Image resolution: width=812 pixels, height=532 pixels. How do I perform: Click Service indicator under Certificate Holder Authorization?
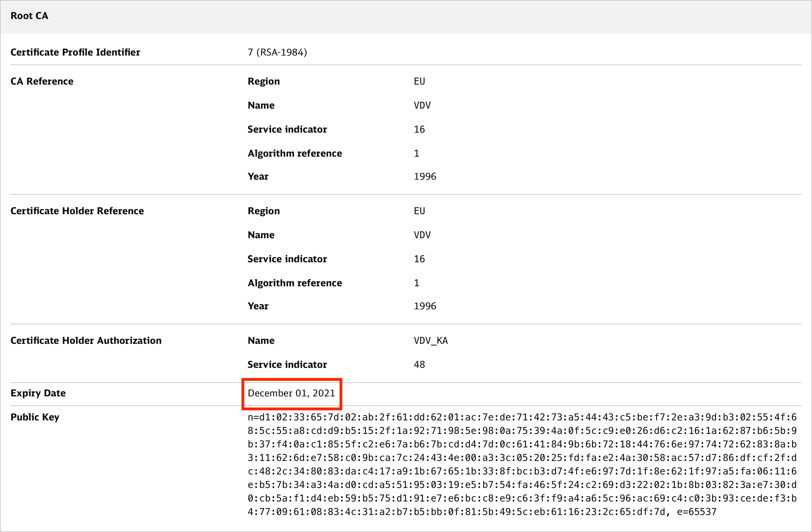pyautogui.click(x=287, y=365)
